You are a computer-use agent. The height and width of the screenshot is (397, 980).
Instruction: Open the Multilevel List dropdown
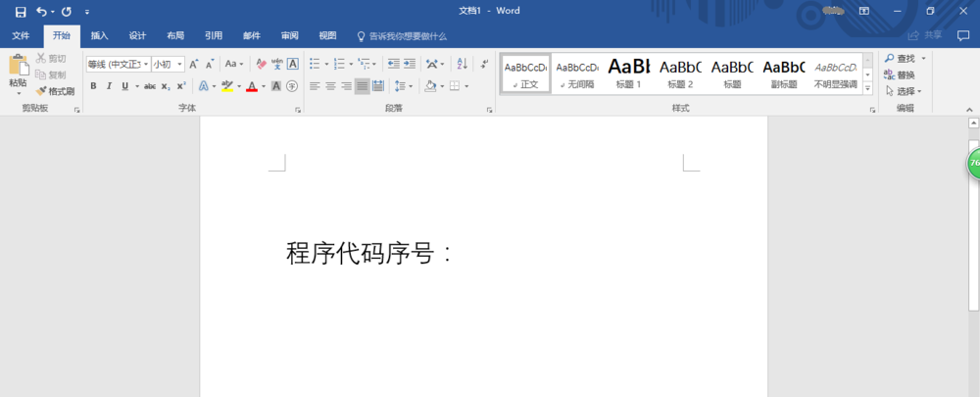pos(375,64)
